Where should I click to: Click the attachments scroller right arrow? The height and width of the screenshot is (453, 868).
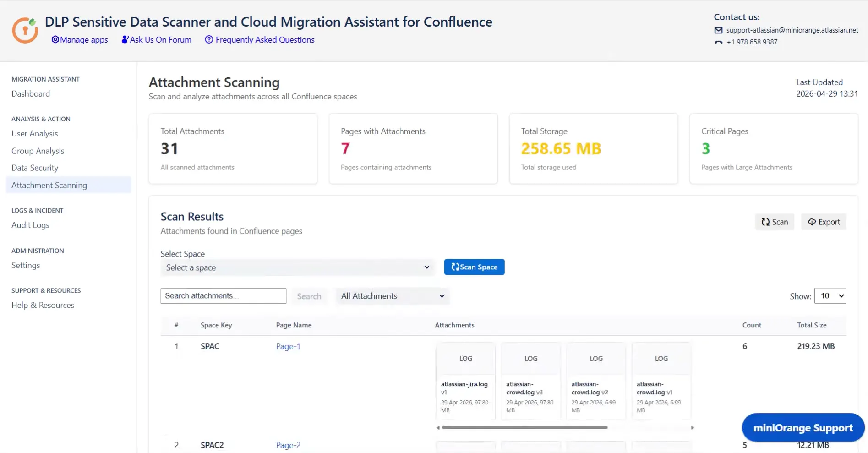click(x=693, y=428)
